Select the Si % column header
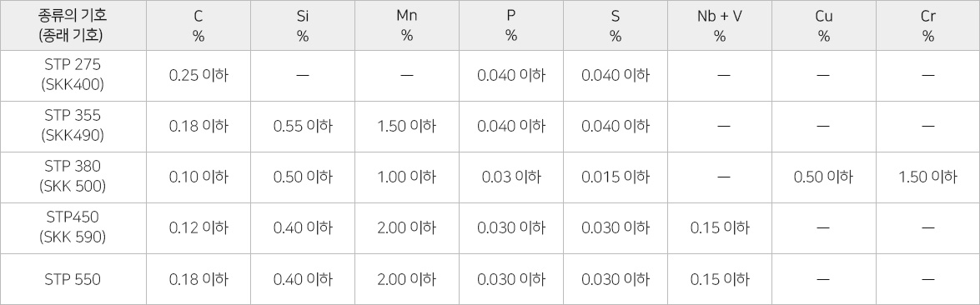Viewport: 980px width, 305px height. click(x=303, y=26)
